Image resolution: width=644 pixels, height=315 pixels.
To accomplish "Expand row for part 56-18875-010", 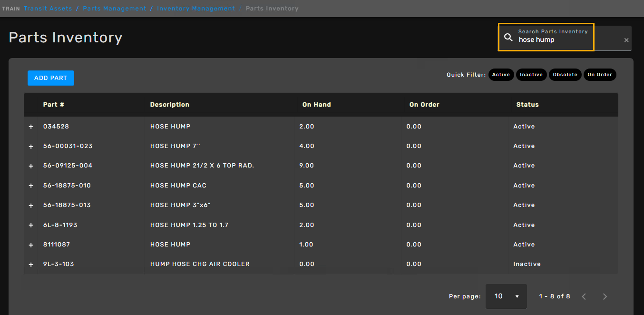I will (x=31, y=186).
